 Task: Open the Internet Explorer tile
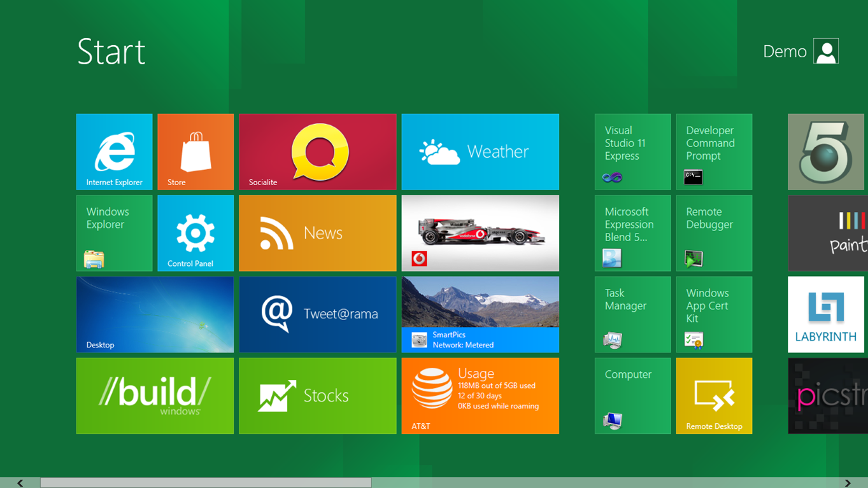point(114,152)
